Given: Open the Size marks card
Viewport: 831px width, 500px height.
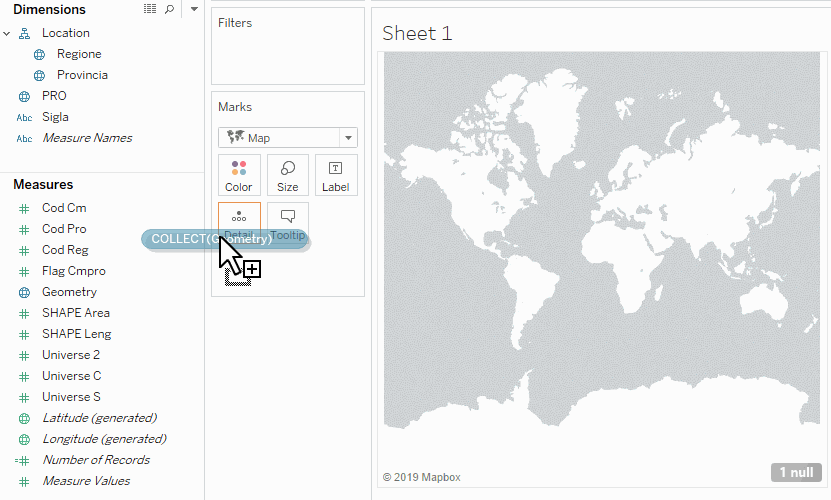Looking at the screenshot, I should pos(288,175).
